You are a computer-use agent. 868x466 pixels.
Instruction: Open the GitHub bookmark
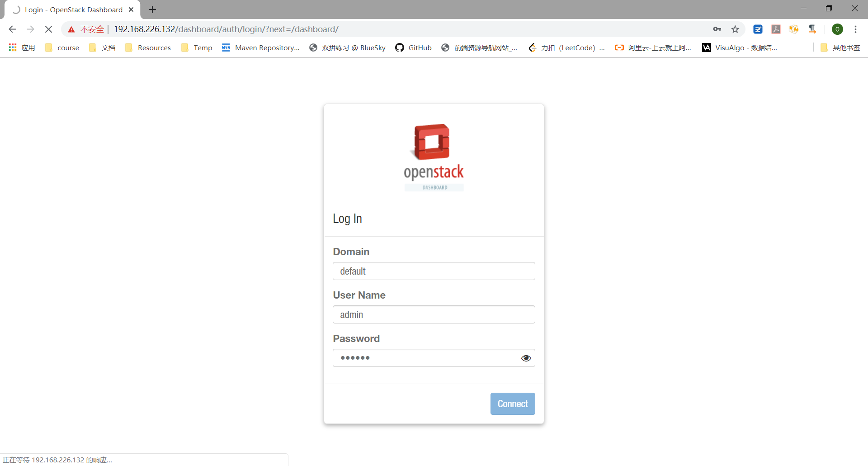(413, 48)
